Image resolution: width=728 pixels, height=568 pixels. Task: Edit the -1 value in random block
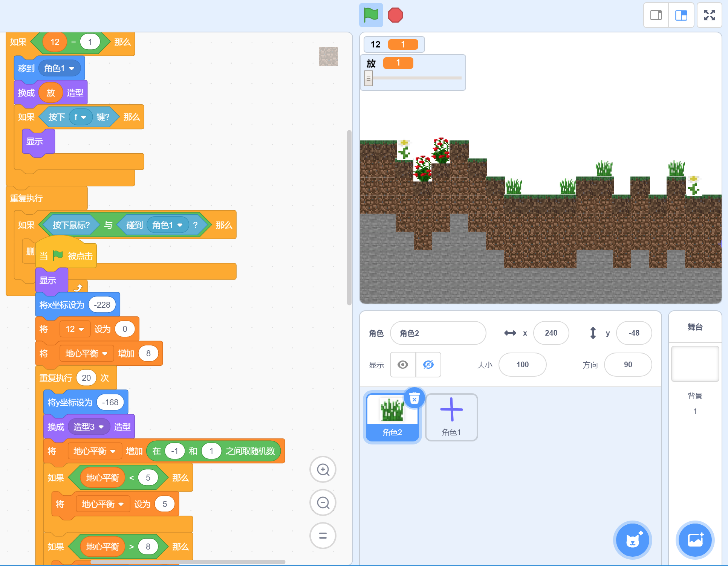175,451
